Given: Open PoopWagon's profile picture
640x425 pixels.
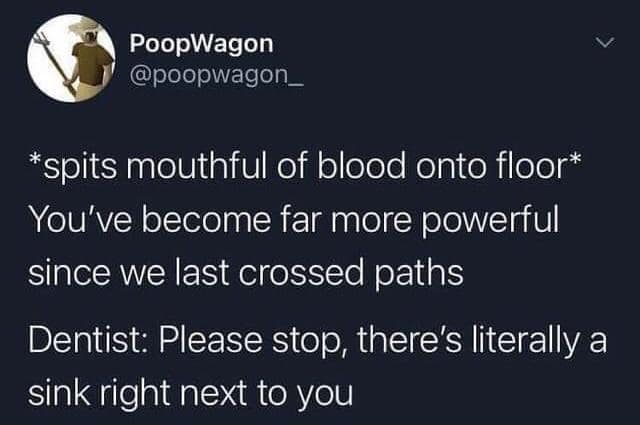Looking at the screenshot, I should click(72, 58).
